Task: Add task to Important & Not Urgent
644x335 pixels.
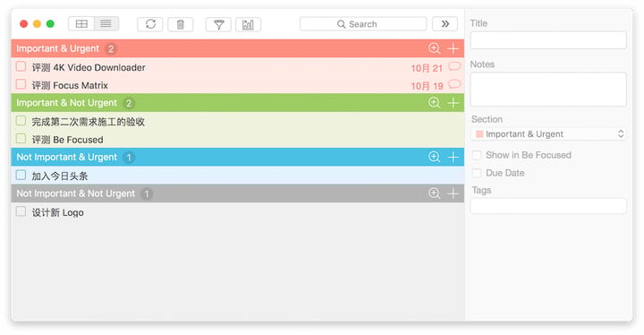Action: (x=453, y=102)
